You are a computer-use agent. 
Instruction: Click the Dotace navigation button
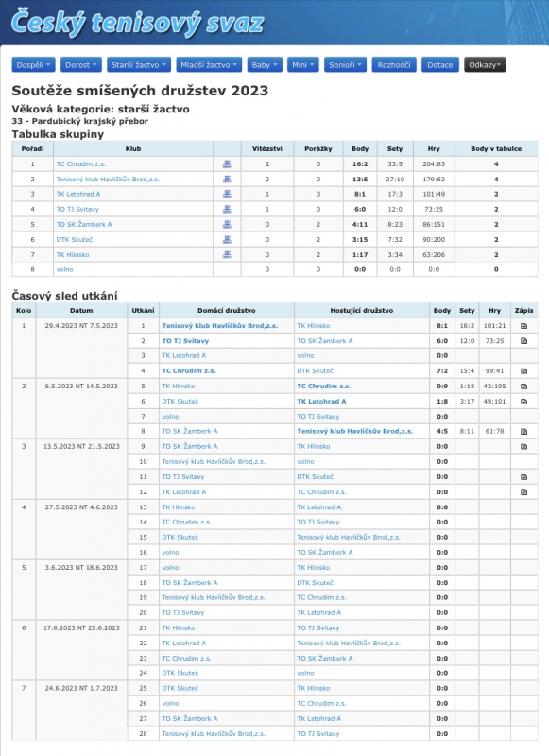tap(440, 65)
